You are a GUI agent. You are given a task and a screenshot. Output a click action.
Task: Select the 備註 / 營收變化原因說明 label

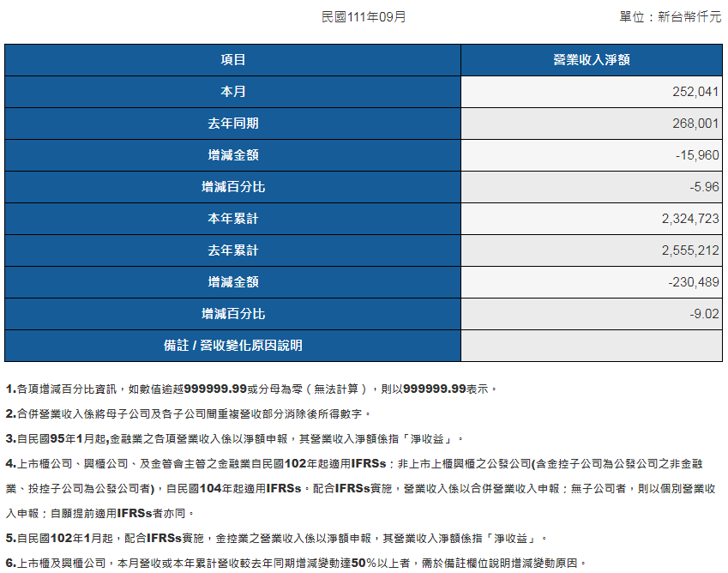click(x=232, y=346)
